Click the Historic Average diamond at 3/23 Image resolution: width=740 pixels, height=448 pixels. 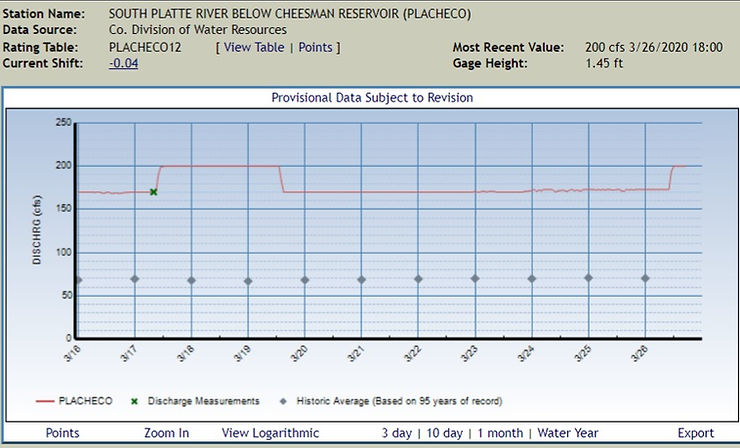pyautogui.click(x=475, y=278)
